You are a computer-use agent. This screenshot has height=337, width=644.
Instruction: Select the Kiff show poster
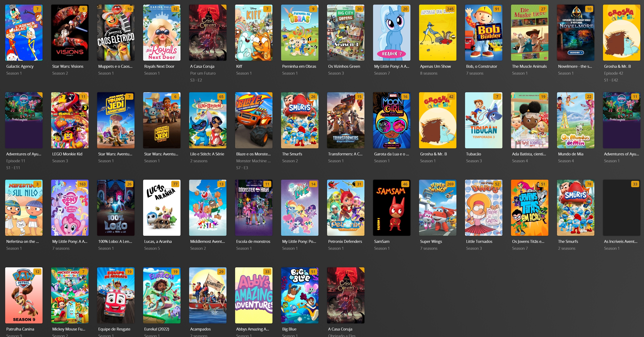pyautogui.click(x=254, y=33)
